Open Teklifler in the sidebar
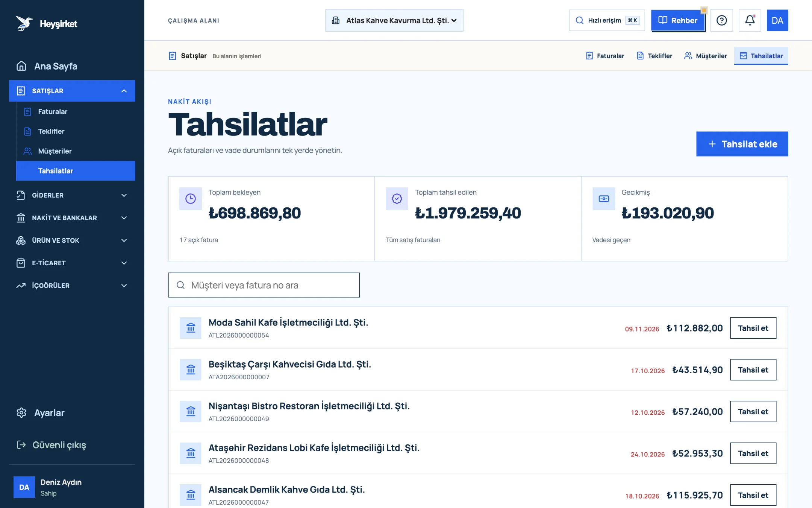The height and width of the screenshot is (508, 812). pyautogui.click(x=76, y=131)
